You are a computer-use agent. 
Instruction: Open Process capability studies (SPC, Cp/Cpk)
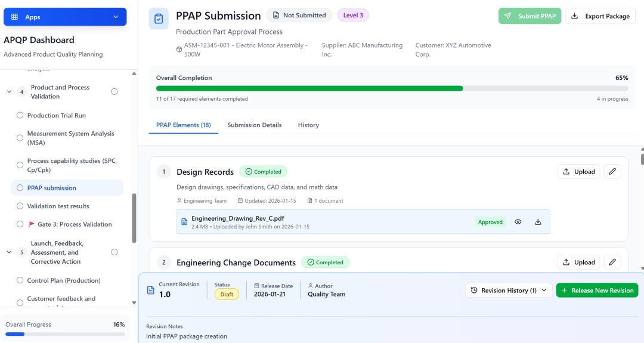click(72, 165)
